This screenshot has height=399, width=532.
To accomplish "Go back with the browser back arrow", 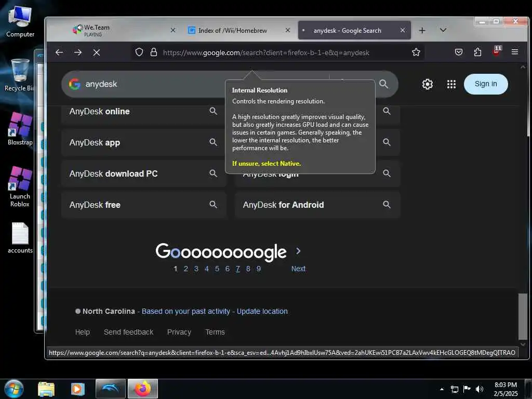I will (59, 52).
